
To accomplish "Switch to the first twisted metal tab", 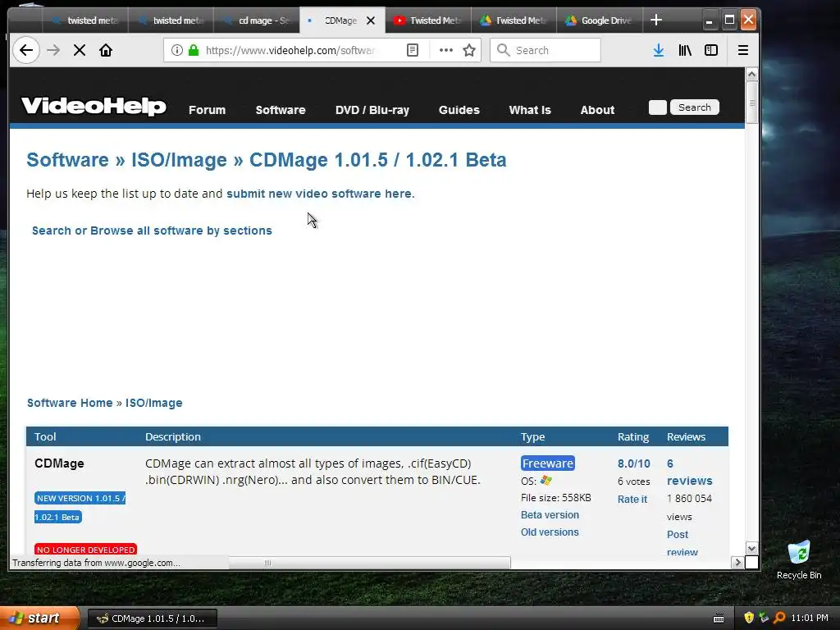I will coord(85,21).
